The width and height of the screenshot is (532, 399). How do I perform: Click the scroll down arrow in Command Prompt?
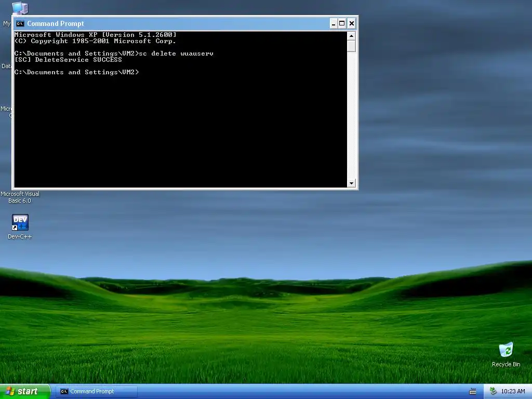coord(351,183)
